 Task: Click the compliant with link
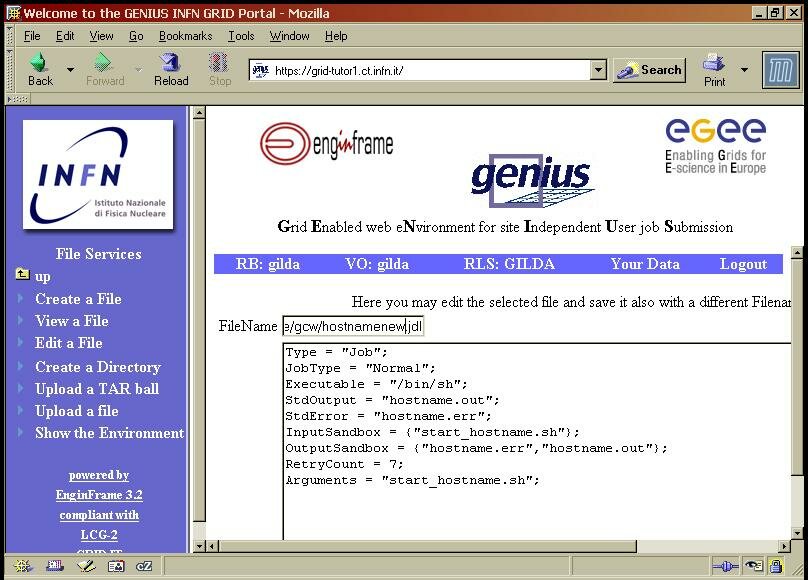[x=99, y=515]
